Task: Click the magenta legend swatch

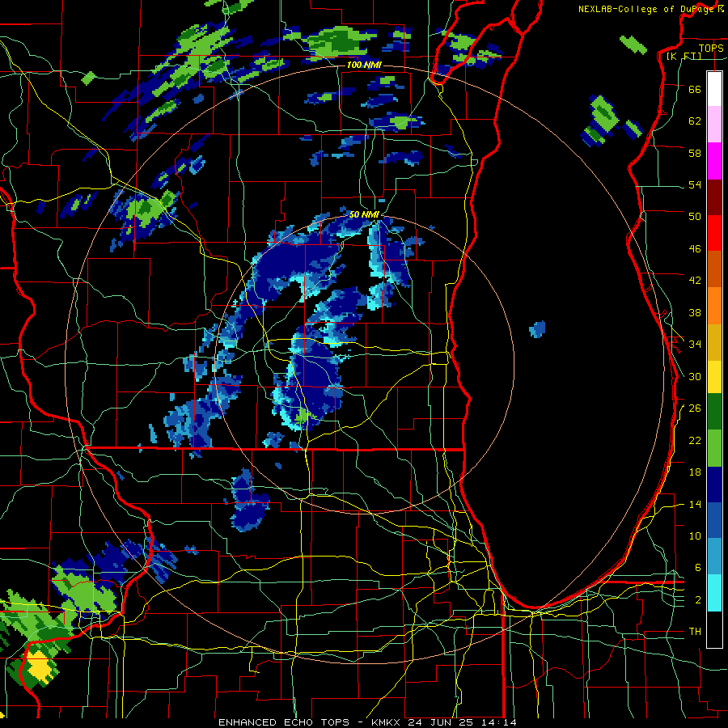Action: 714,161
